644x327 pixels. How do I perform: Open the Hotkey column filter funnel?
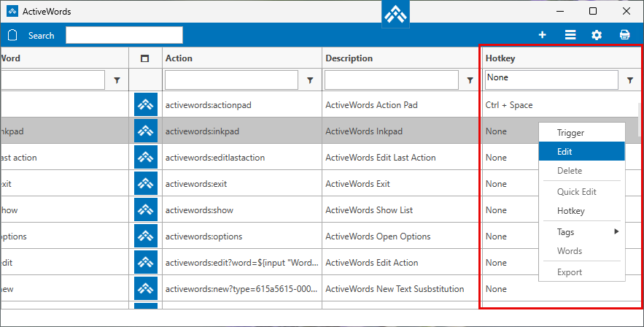point(630,80)
